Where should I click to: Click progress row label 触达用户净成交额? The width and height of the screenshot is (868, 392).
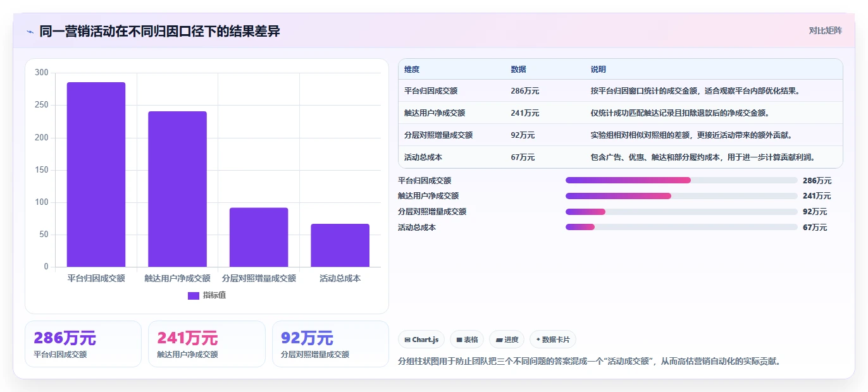tap(428, 196)
